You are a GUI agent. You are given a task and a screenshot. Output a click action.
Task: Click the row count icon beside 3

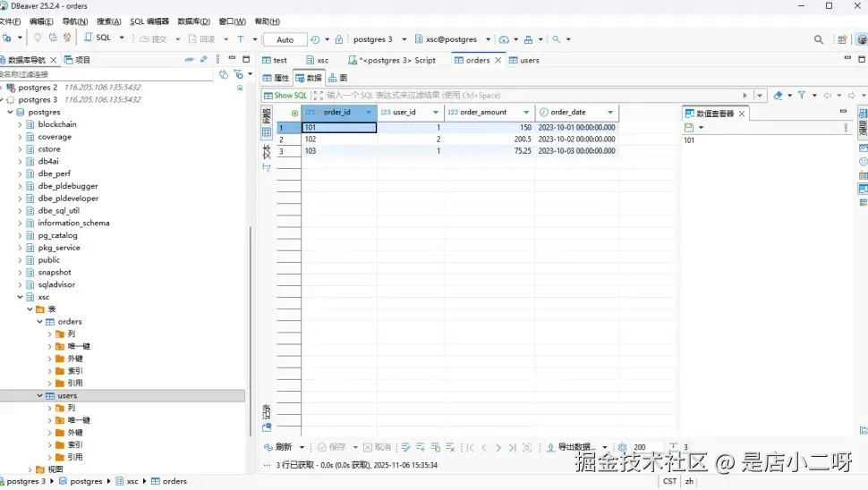[x=673, y=446]
